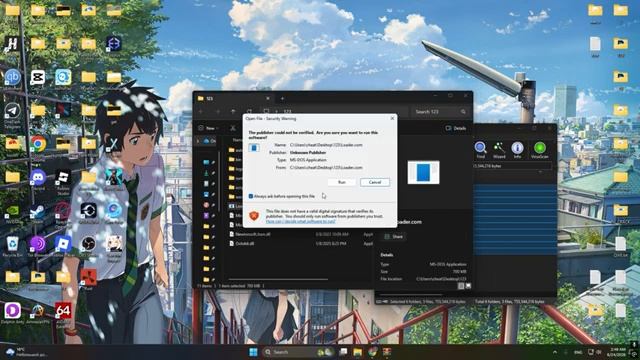The height and width of the screenshot is (360, 640).
Task: Click the file preview thumbnail in details pane
Action: point(423,172)
